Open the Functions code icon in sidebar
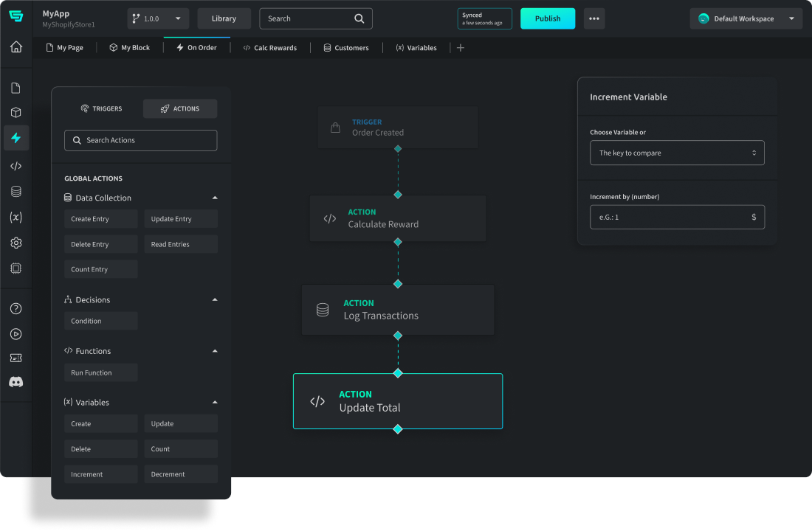812x531 pixels. 16,166
